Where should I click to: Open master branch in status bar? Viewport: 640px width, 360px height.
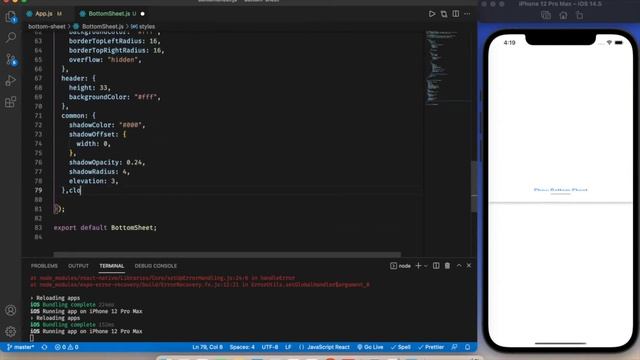[x=20, y=347]
